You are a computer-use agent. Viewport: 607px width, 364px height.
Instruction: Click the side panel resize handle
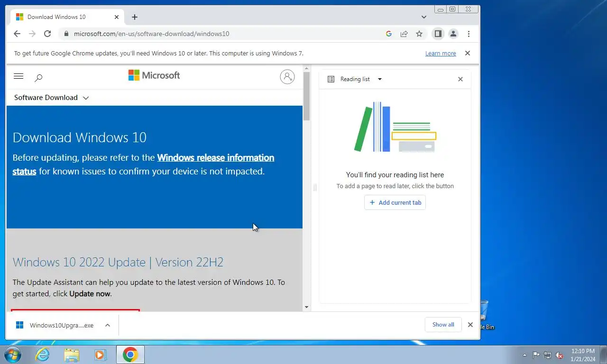coord(315,188)
